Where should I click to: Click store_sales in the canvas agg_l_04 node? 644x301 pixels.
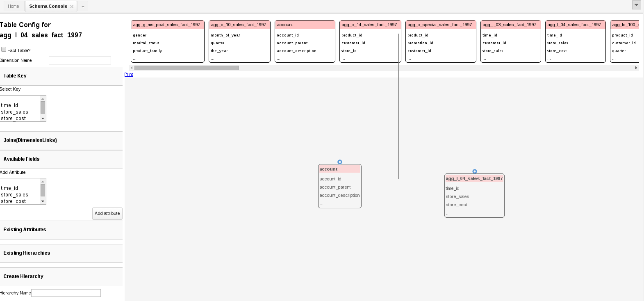click(457, 196)
